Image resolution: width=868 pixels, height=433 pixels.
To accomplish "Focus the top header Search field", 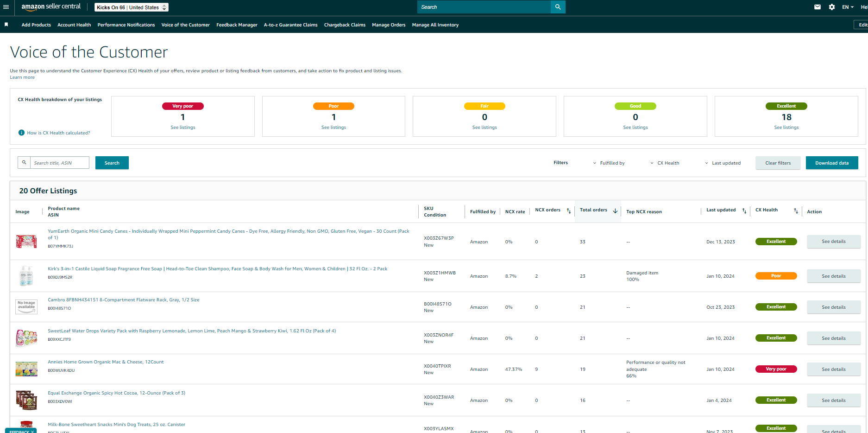I will [x=484, y=7].
